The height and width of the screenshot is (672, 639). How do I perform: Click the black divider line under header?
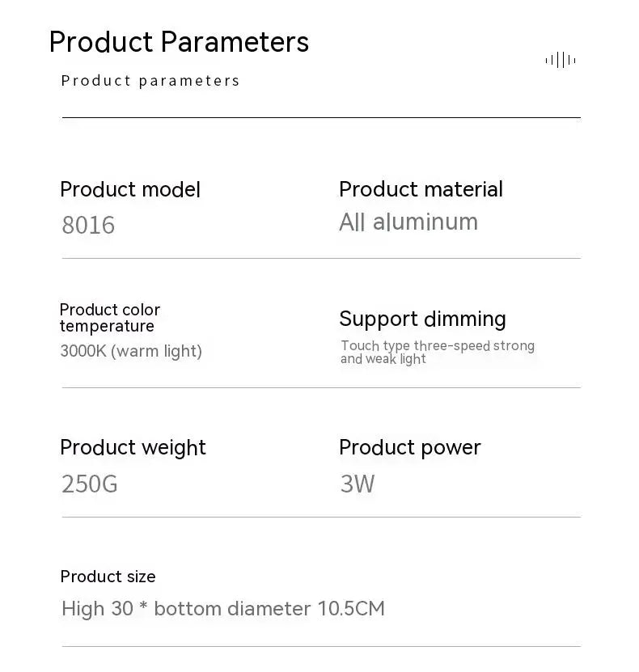(x=321, y=117)
